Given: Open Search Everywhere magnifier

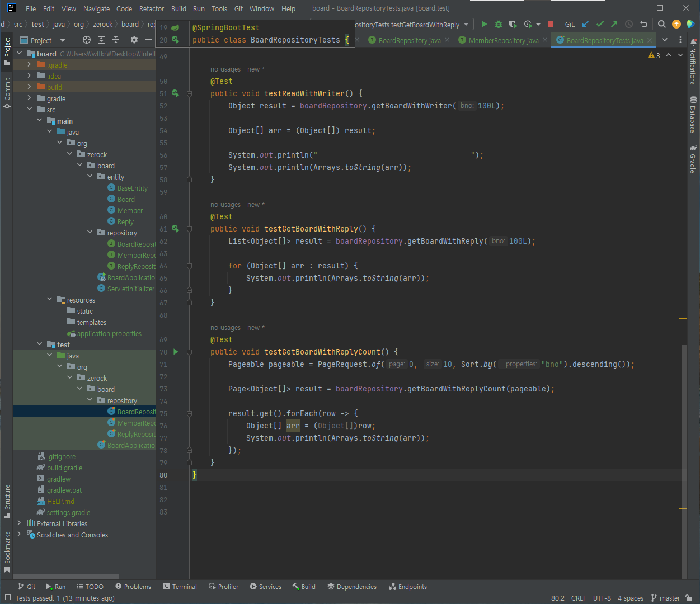Looking at the screenshot, I should 661,24.
